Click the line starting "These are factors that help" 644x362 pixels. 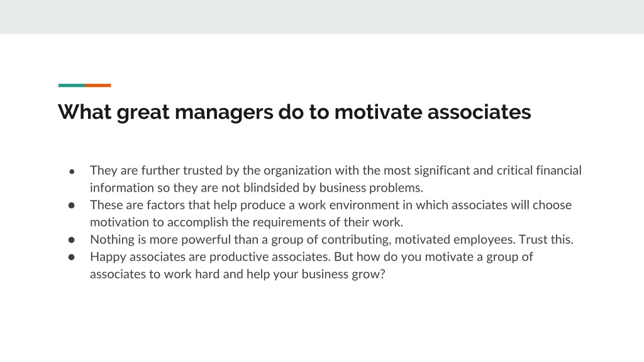[x=331, y=205]
